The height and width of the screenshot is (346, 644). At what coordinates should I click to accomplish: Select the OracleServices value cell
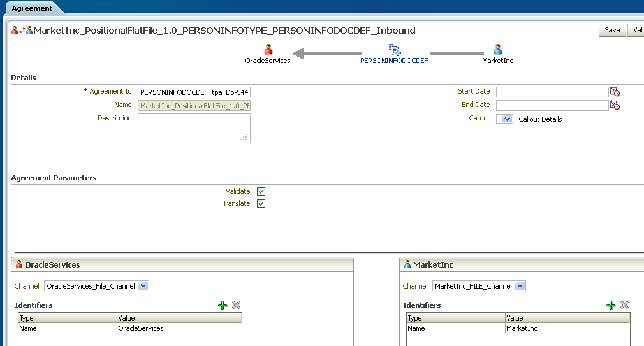(x=179, y=328)
